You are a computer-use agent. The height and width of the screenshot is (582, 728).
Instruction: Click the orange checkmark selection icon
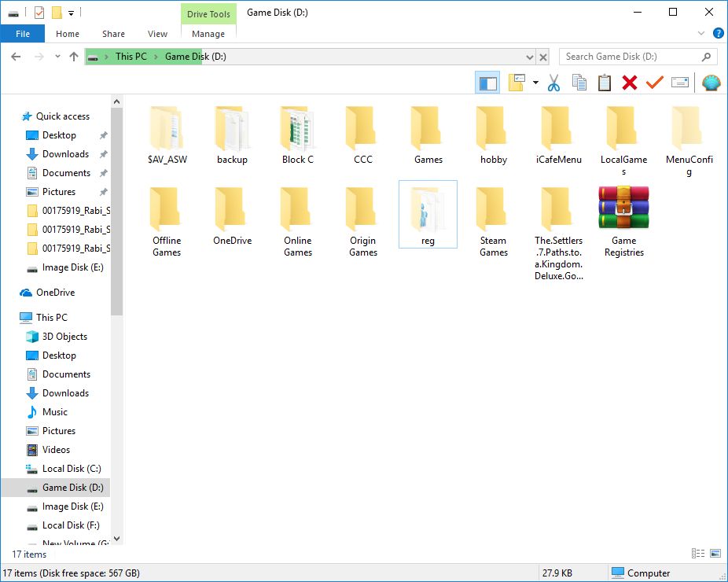pos(655,82)
